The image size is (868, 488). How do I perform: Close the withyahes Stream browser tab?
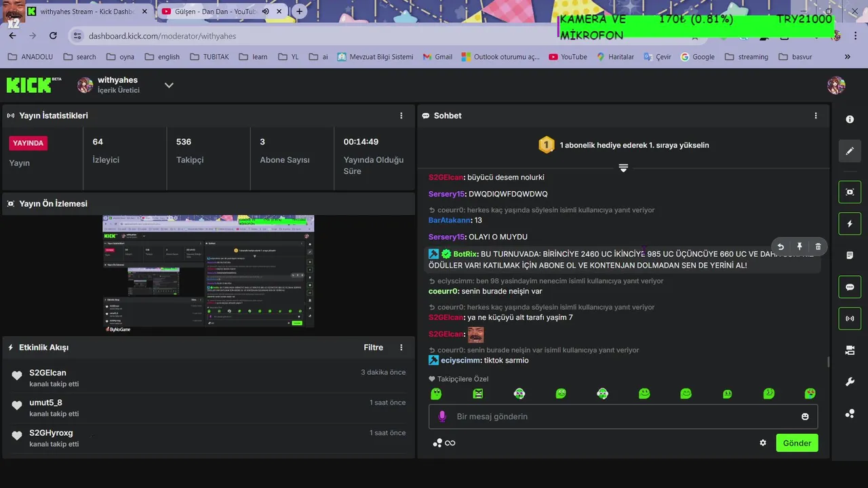click(x=144, y=12)
